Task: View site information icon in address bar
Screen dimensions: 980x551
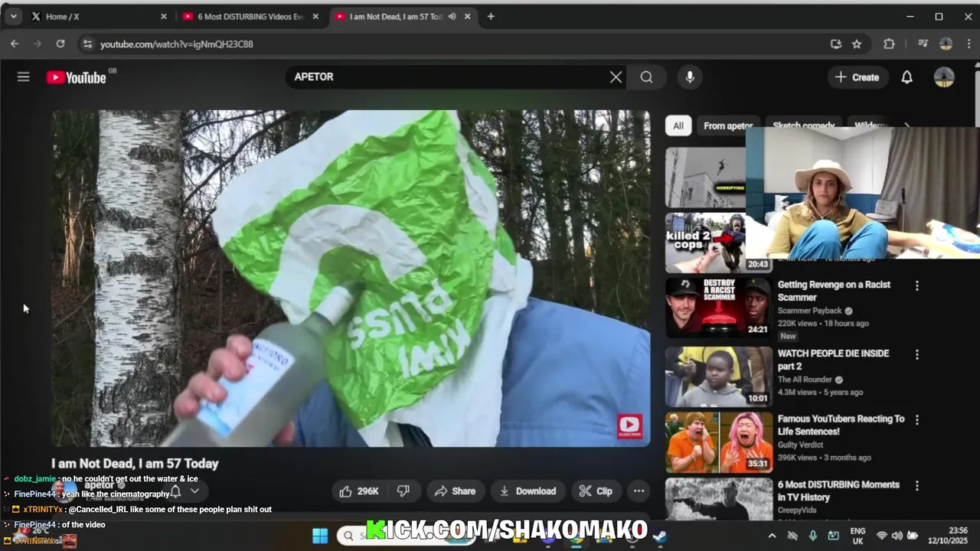Action: pyautogui.click(x=87, y=44)
